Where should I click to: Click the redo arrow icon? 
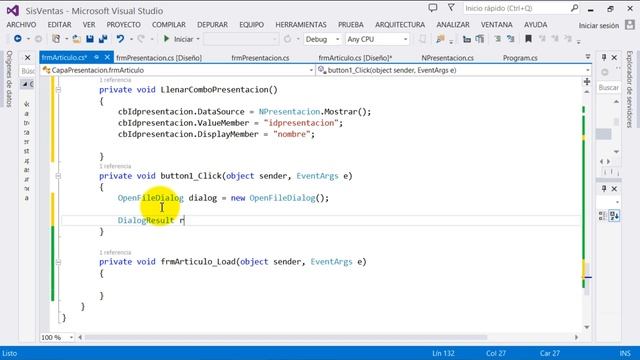point(141,39)
